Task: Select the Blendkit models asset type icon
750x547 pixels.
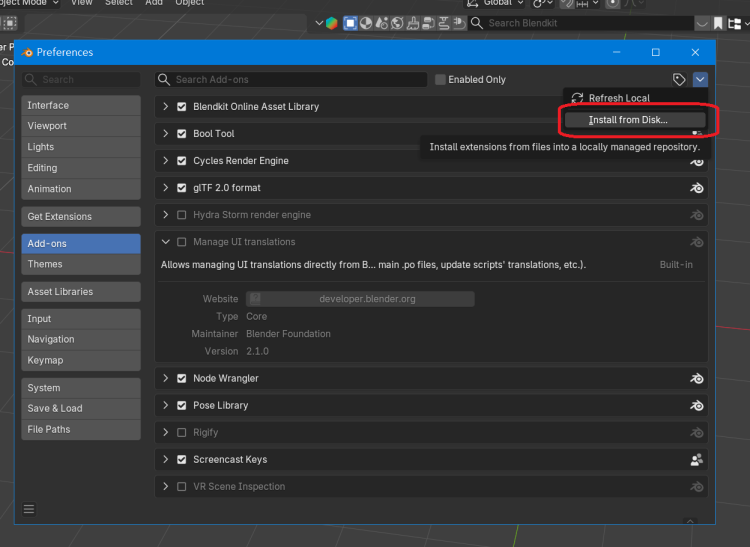Action: click(x=350, y=23)
